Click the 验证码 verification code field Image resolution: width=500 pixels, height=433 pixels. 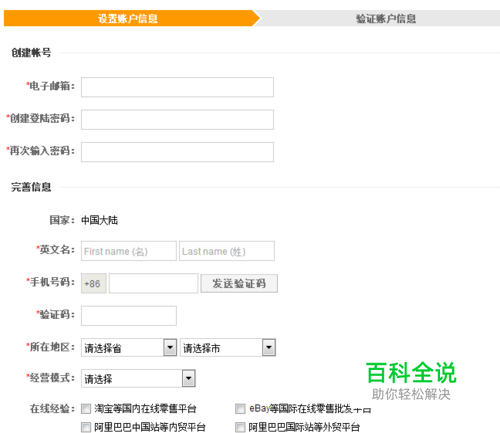point(129,316)
